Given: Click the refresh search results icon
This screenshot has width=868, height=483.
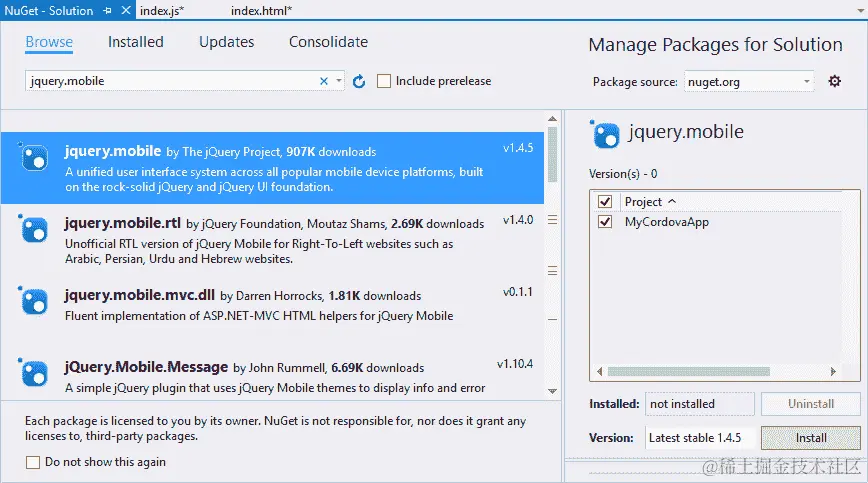Looking at the screenshot, I should point(359,81).
